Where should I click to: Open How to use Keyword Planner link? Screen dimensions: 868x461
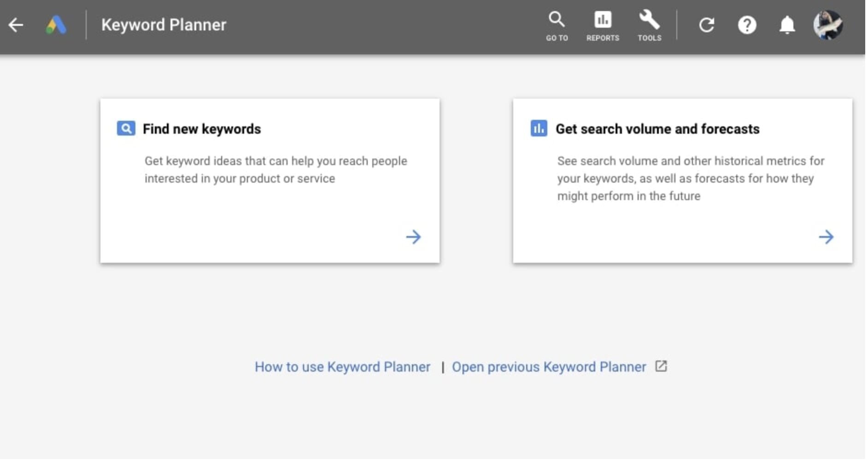pos(344,368)
